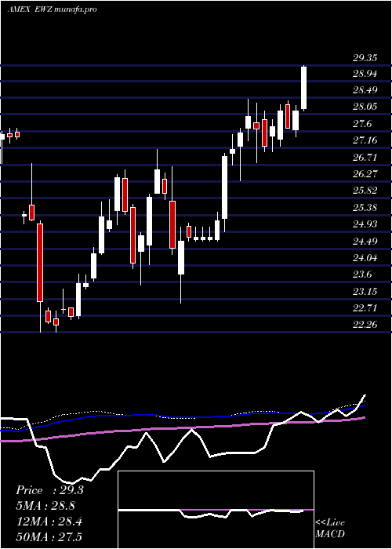This screenshot has height=549, width=392.
Task: Click the 29.35 price axis label
Action: (365, 58)
